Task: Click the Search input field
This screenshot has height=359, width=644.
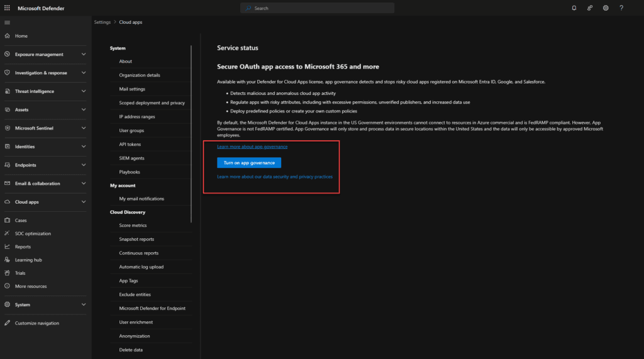Action: 317,8
